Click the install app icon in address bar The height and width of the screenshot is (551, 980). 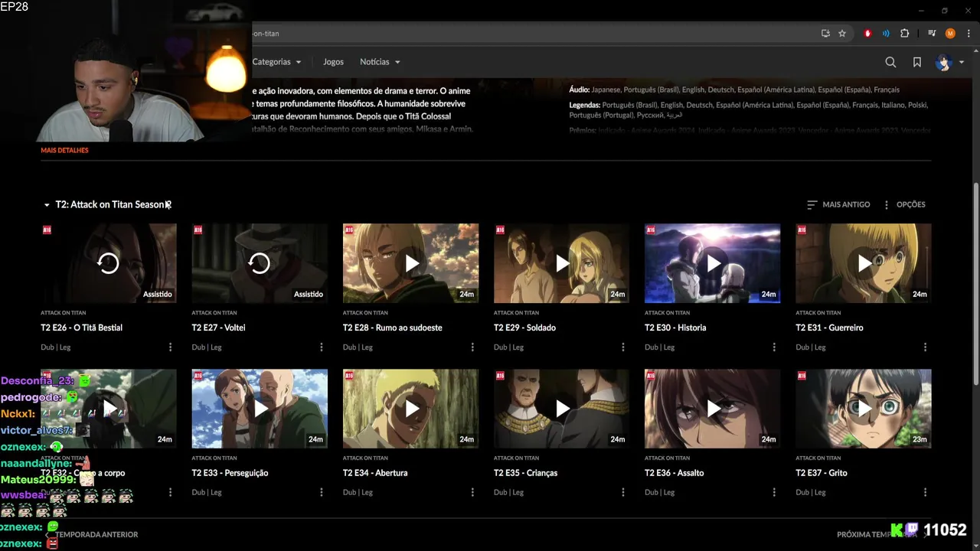point(825,34)
